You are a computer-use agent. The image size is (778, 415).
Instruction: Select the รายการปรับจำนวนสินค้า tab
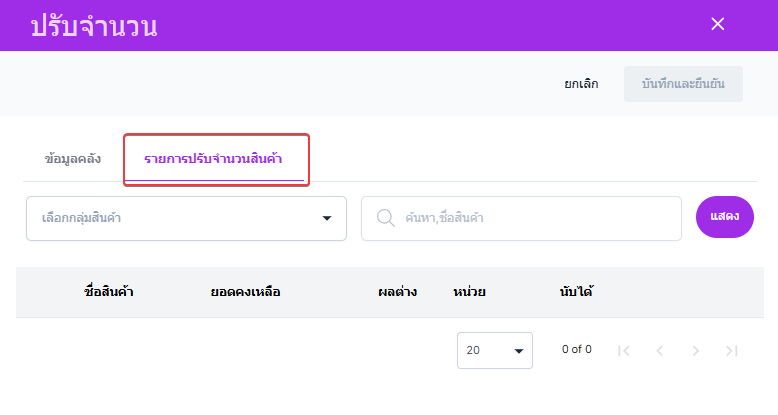[x=213, y=159]
